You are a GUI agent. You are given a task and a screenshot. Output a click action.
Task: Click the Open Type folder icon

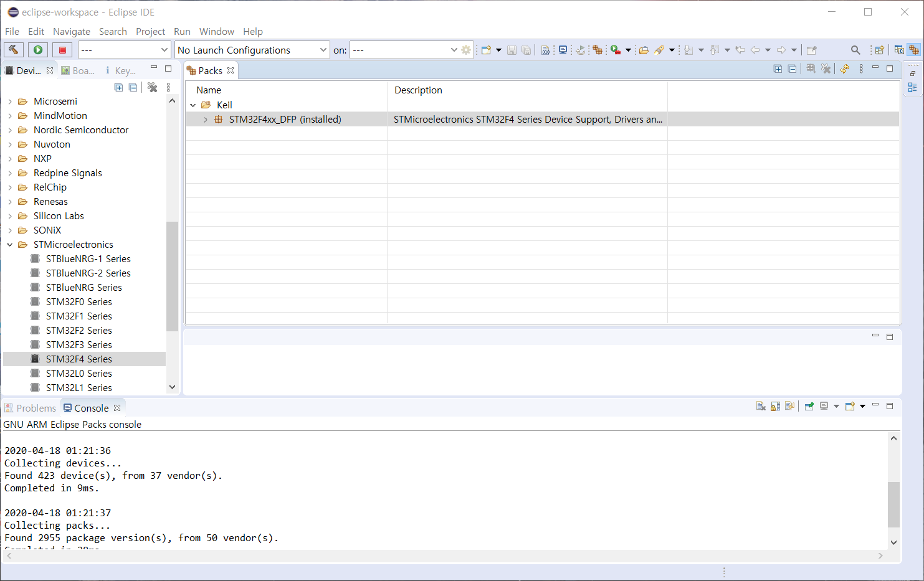click(x=644, y=50)
